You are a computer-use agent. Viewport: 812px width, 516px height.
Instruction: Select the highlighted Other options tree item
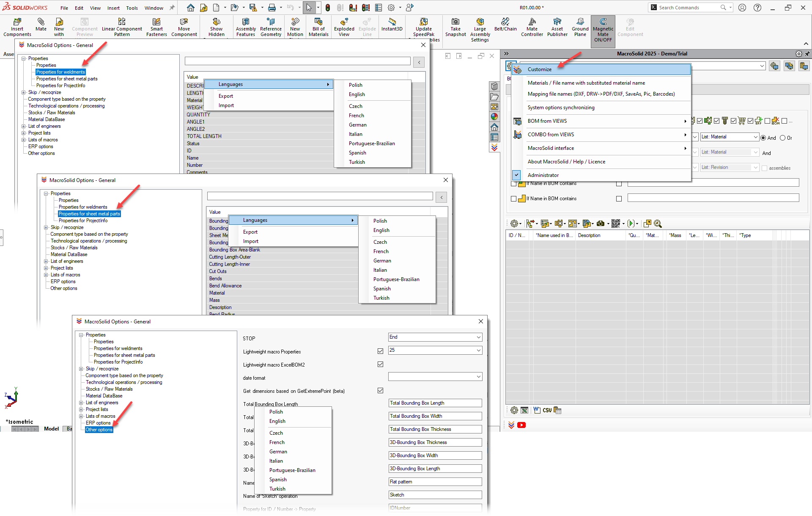click(99, 430)
